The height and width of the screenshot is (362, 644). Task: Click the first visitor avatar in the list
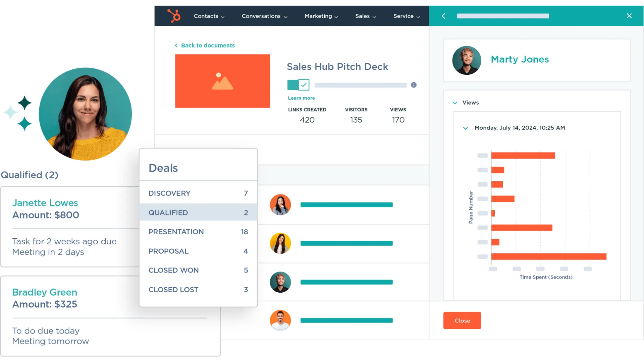[x=280, y=205]
